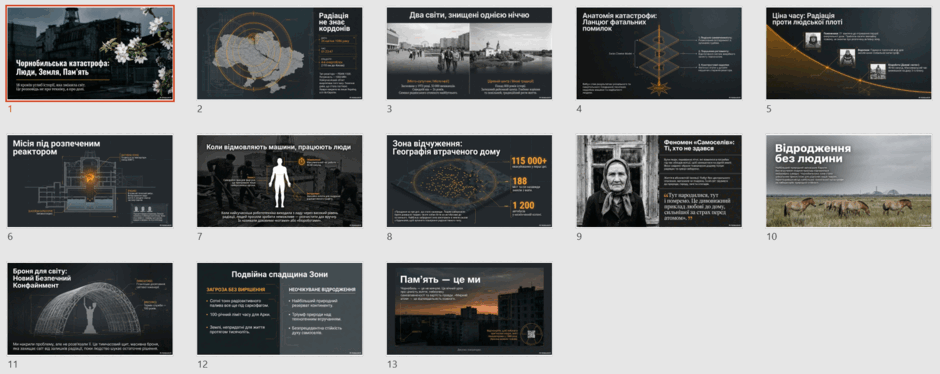This screenshot has width=940, height=374.
Task: Select Броня для світу slide thumbnail
Action: point(91,309)
